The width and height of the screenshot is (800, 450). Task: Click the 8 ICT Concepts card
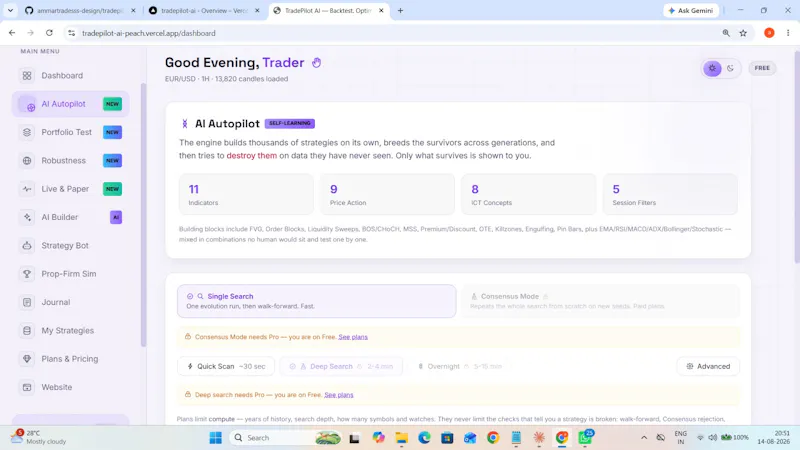coord(529,194)
